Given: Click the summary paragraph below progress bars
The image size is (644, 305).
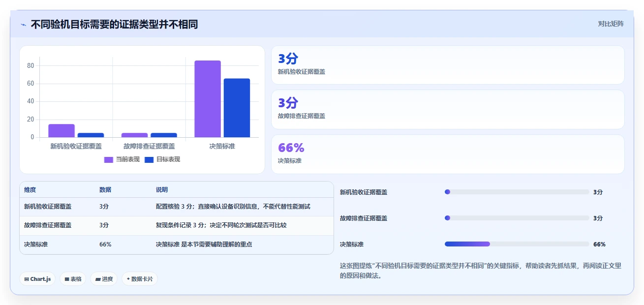Looking at the screenshot, I should point(481,271).
